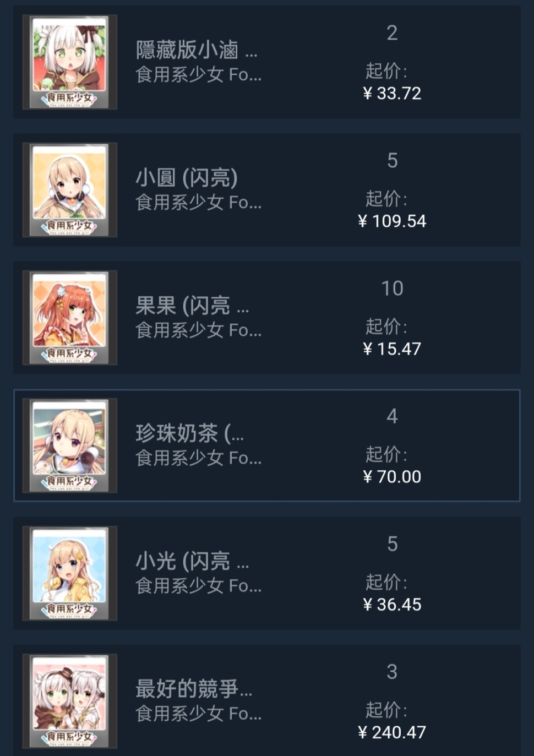Select the 果果 (闪亮) item title
Viewport: 534px width, 756px height.
[192, 306]
